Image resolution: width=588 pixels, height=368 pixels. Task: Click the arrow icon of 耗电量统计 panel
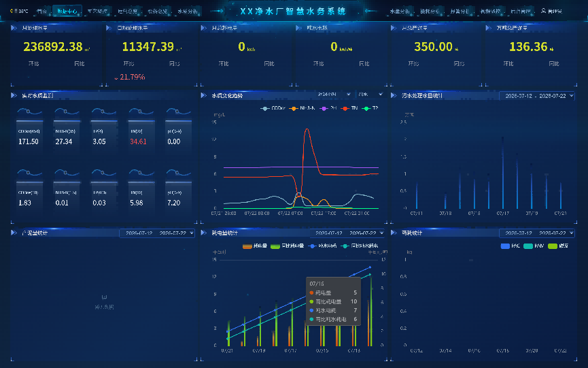coord(204,233)
